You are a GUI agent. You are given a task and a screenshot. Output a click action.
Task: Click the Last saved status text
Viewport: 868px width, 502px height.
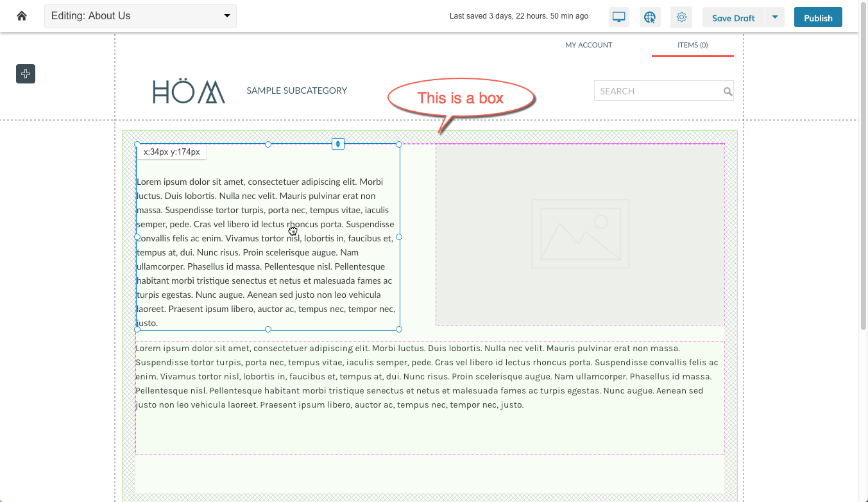point(519,16)
